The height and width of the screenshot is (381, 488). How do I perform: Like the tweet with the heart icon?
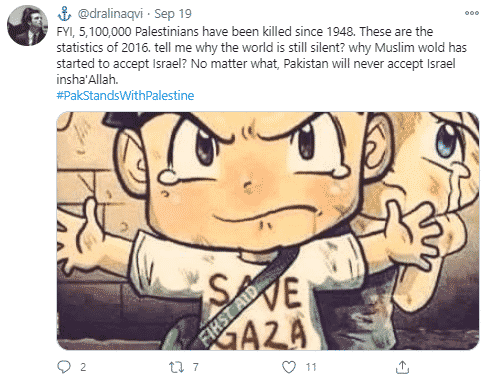point(289,367)
